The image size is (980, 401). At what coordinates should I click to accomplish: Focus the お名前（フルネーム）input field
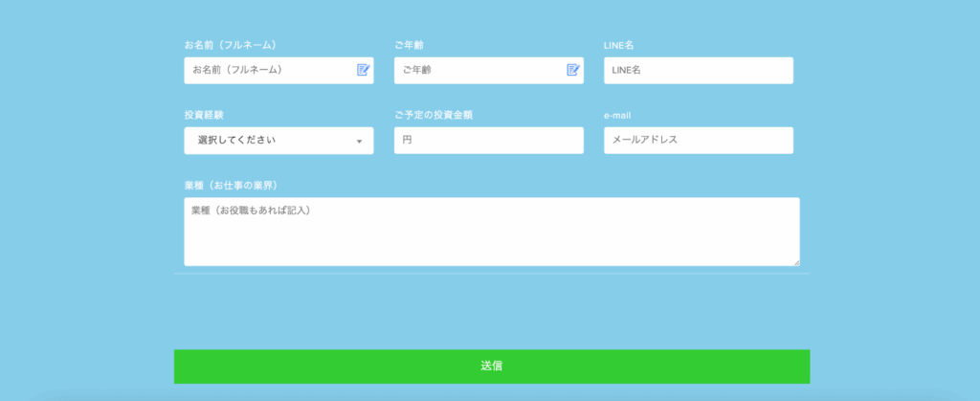click(x=278, y=71)
